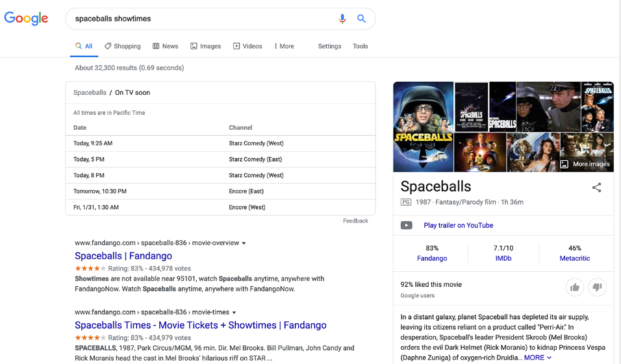Switch to the Shopping tab
621x364 pixels.
(122, 46)
